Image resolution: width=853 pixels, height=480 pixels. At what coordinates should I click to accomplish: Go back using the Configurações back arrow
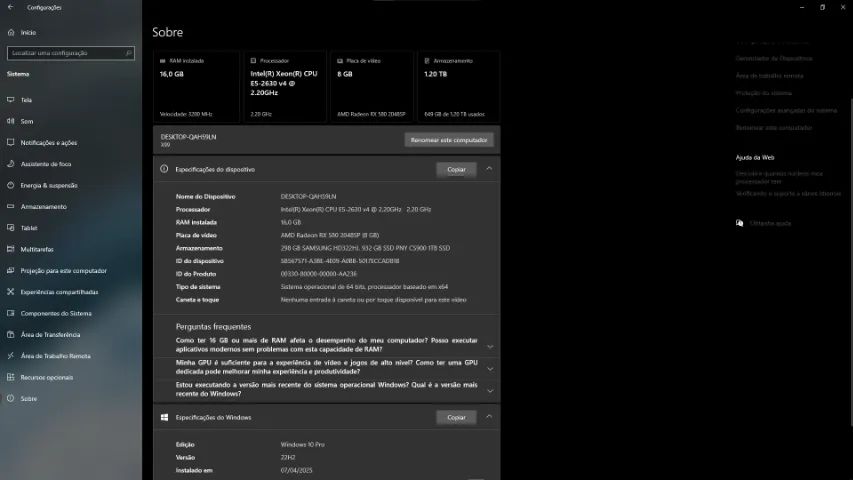click(10, 7)
